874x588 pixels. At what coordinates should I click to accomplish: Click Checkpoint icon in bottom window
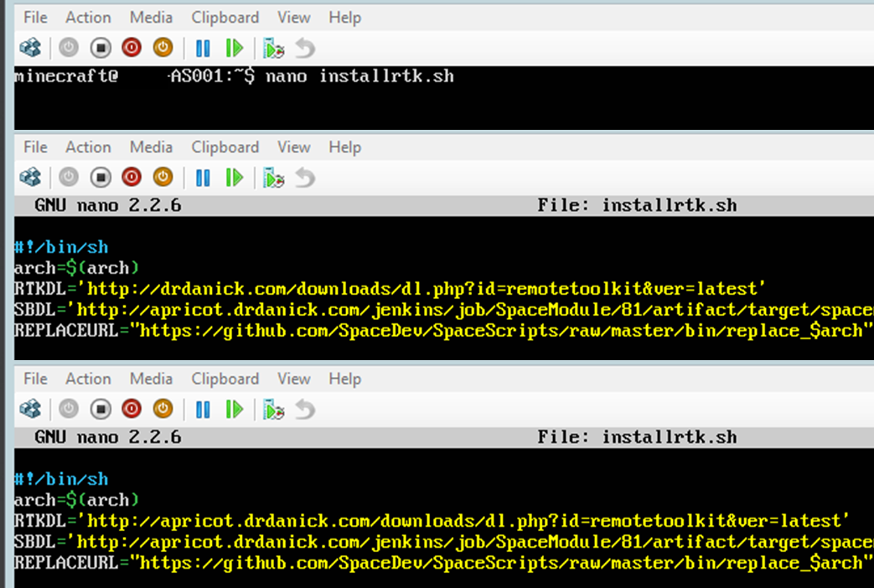273,410
